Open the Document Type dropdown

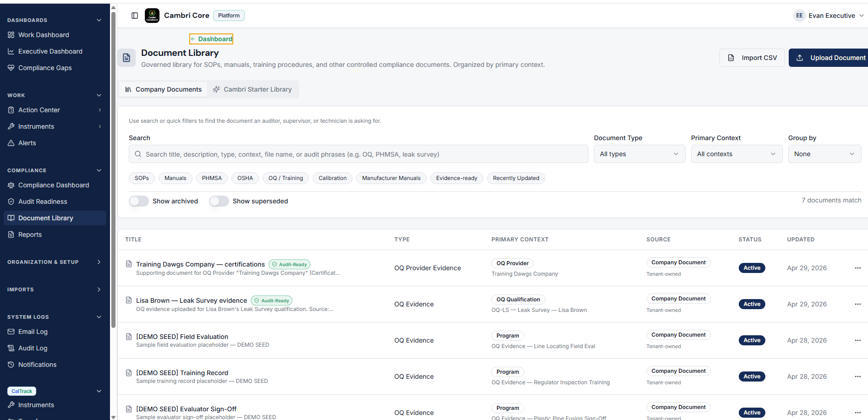pos(639,154)
